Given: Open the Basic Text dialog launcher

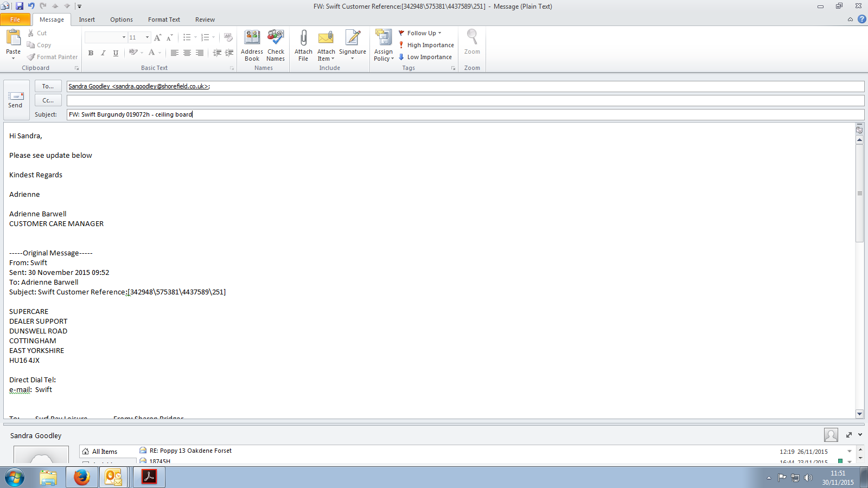Looking at the screenshot, I should pos(232,68).
